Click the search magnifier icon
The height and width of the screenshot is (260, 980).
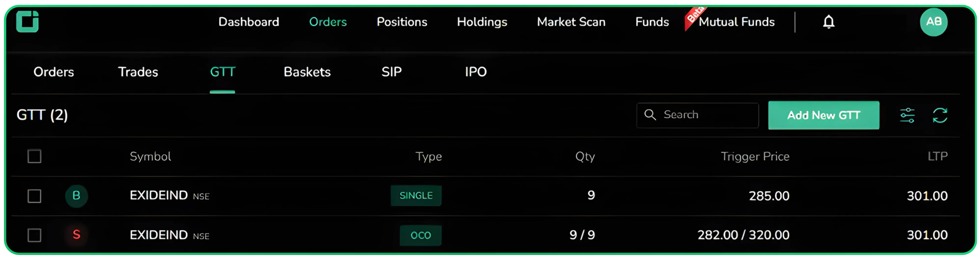(x=650, y=114)
